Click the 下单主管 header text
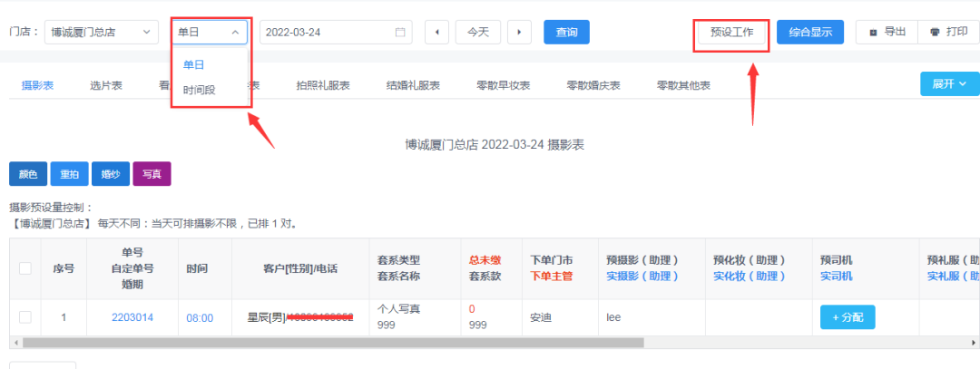Viewport: 980px width, 369px height. pos(552,276)
